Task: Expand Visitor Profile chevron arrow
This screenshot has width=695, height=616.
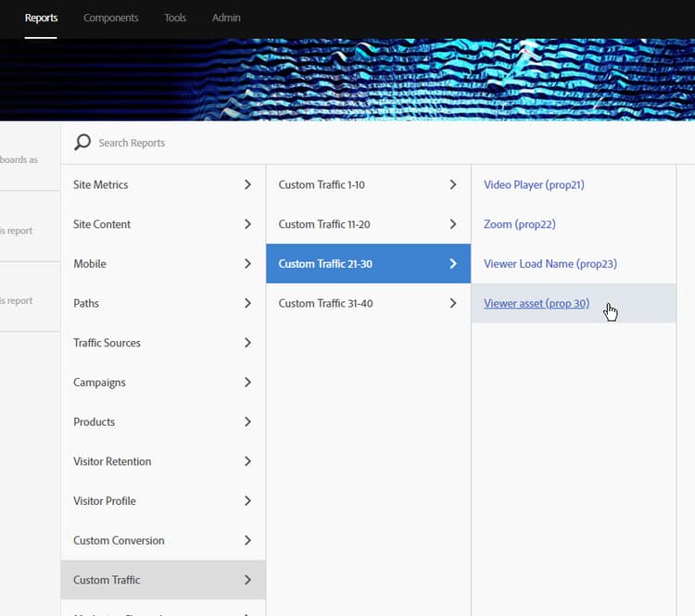Action: [x=247, y=501]
